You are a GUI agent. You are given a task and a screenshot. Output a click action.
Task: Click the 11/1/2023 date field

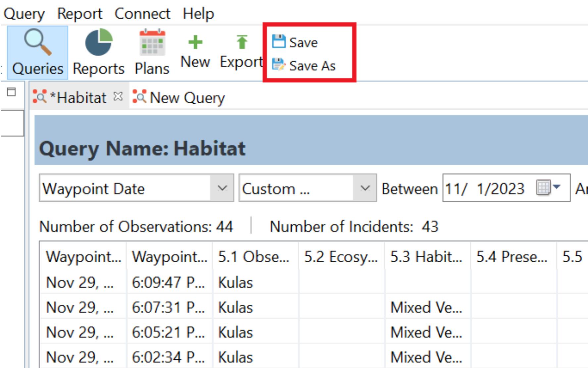pos(485,188)
